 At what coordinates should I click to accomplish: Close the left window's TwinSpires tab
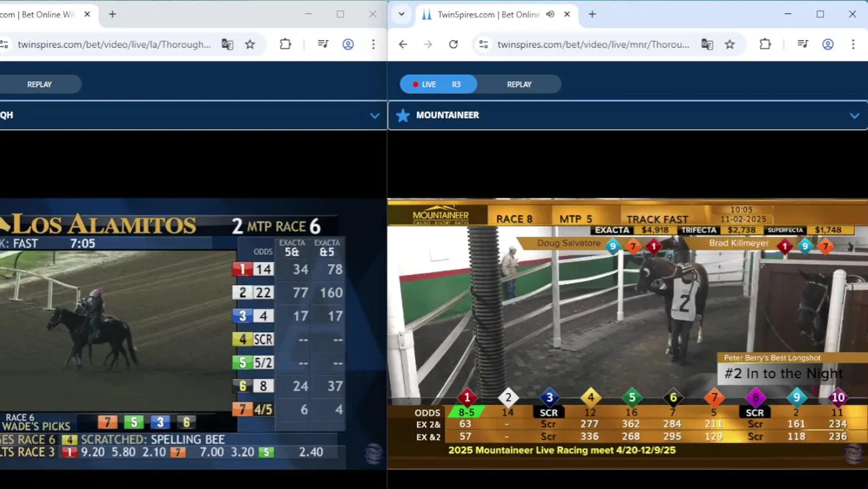(x=87, y=14)
